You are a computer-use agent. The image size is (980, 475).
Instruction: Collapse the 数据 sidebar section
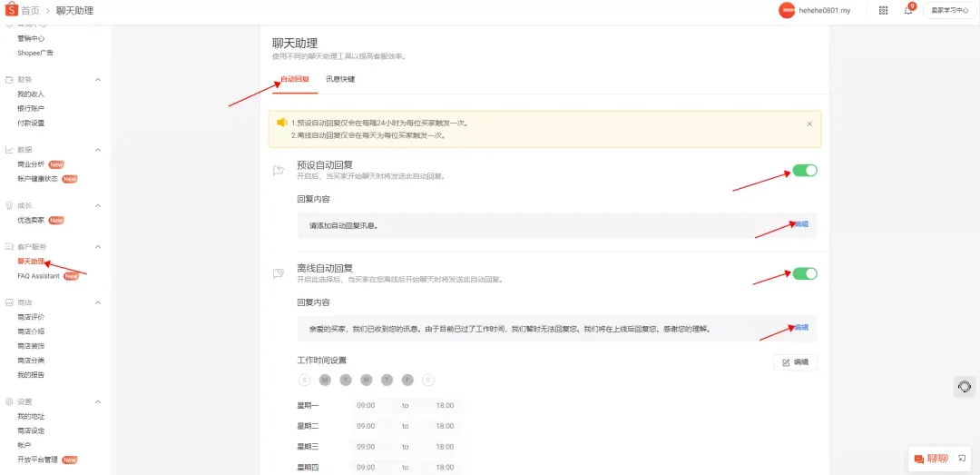coord(98,150)
